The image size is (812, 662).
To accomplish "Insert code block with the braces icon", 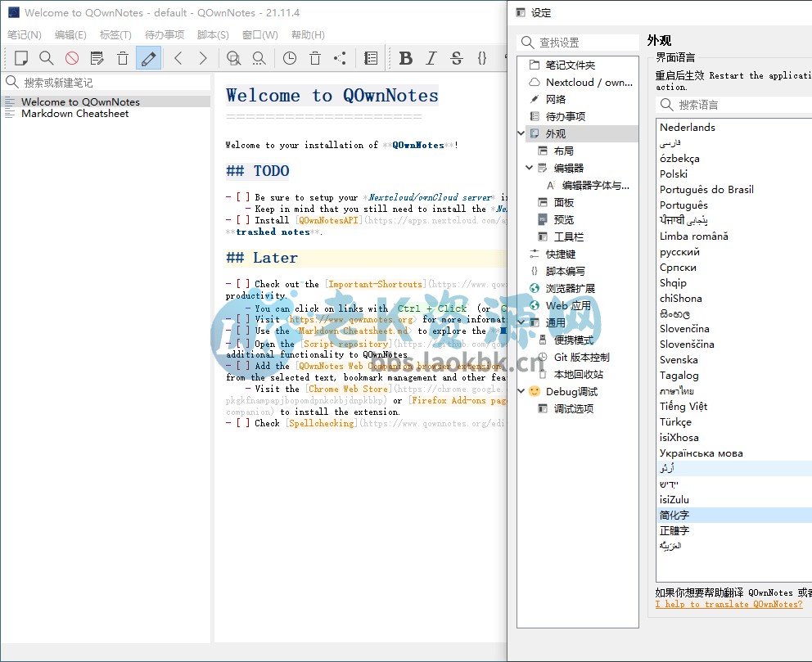I will tap(482, 58).
